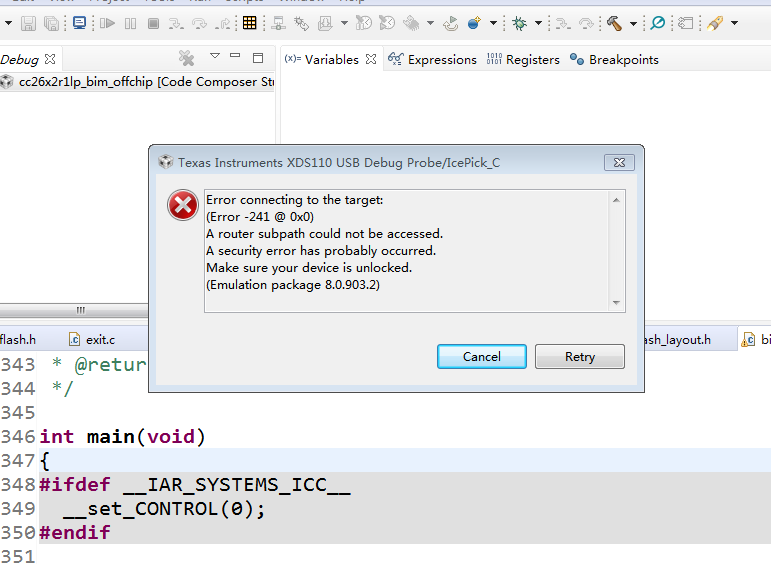Image resolution: width=771 pixels, height=564 pixels.
Task: Click the new breakpoint blue ball icon
Action: (474, 23)
